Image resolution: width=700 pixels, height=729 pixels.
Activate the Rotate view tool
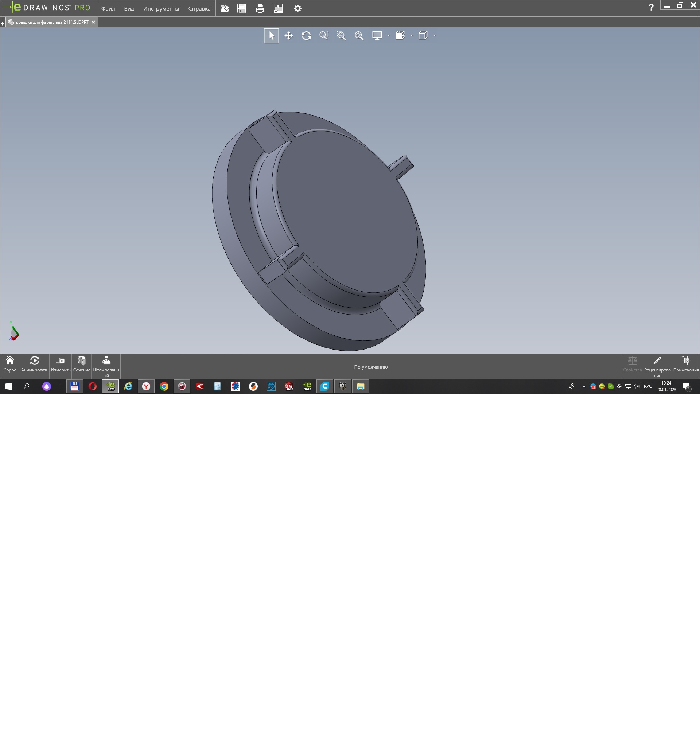pos(306,36)
